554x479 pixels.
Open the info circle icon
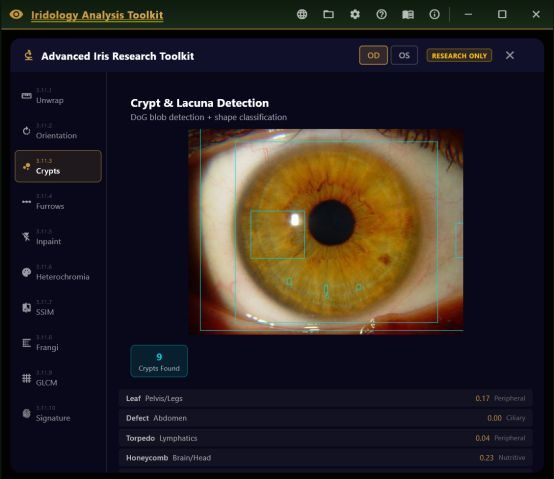point(434,14)
